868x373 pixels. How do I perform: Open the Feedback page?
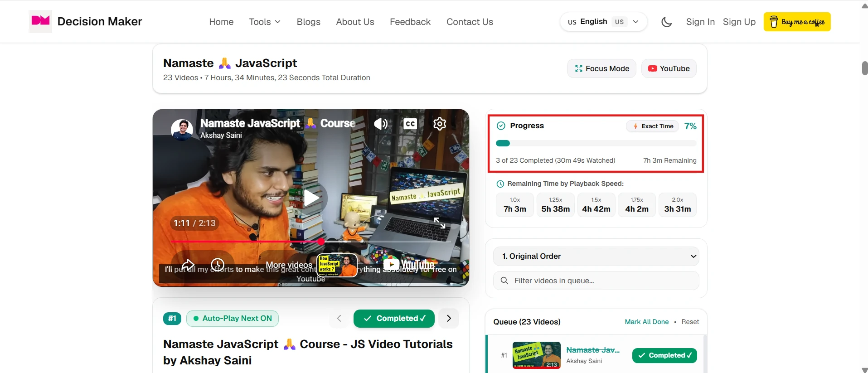pos(410,22)
